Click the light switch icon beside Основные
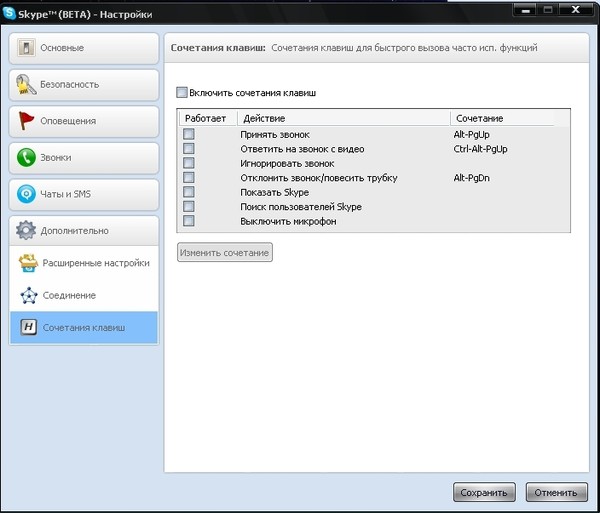600x513 pixels. (26, 48)
